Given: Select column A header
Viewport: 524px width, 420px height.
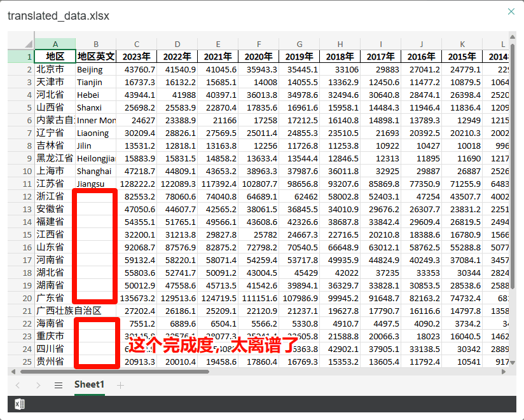Looking at the screenshot, I should (x=55, y=44).
